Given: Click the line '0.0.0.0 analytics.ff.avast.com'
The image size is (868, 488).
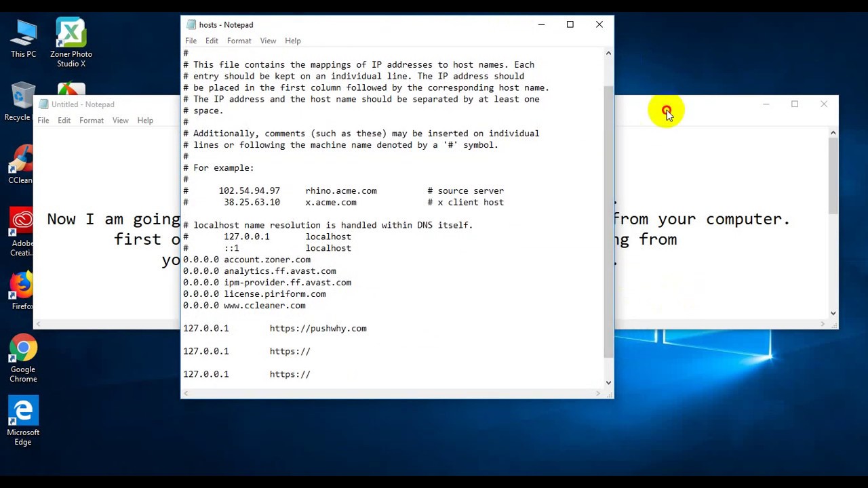Looking at the screenshot, I should 259,271.
